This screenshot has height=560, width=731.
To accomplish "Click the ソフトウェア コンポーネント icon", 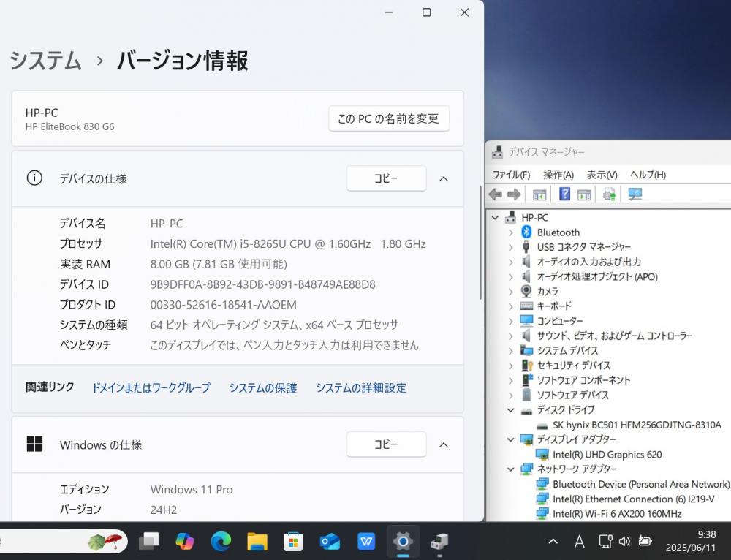I will coord(527,379).
